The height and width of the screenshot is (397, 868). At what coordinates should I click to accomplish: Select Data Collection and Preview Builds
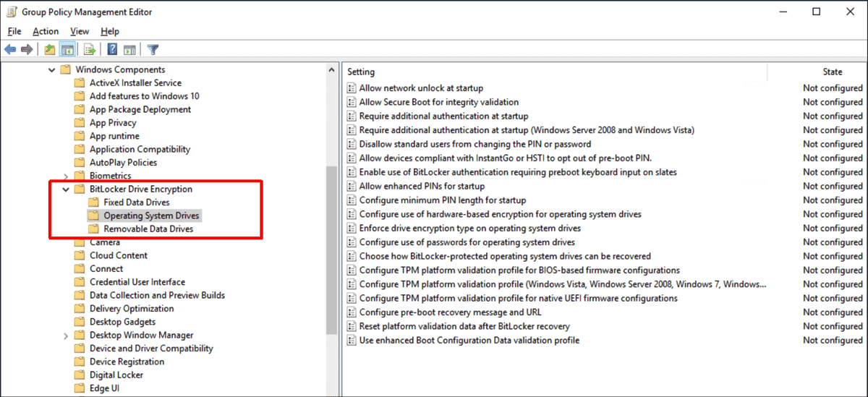(x=157, y=295)
